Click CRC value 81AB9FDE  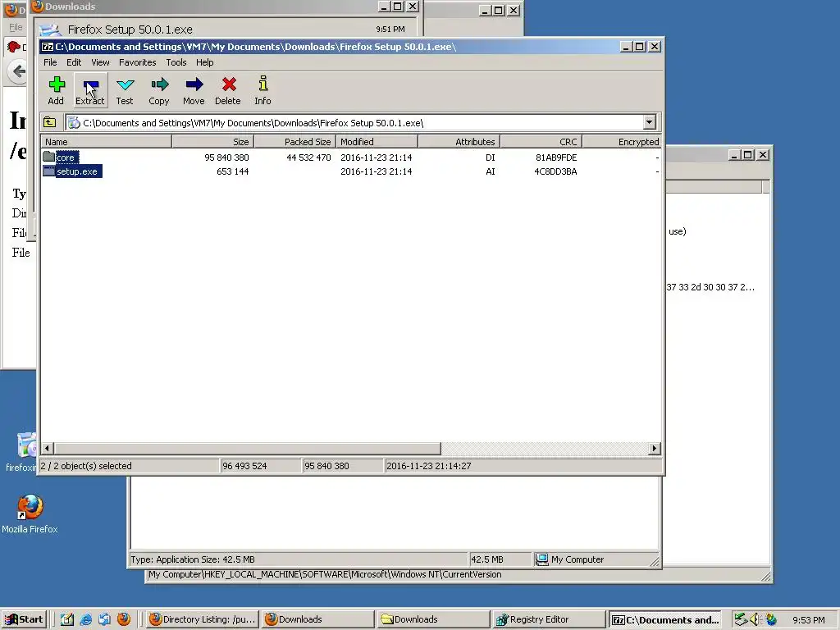tap(556, 157)
